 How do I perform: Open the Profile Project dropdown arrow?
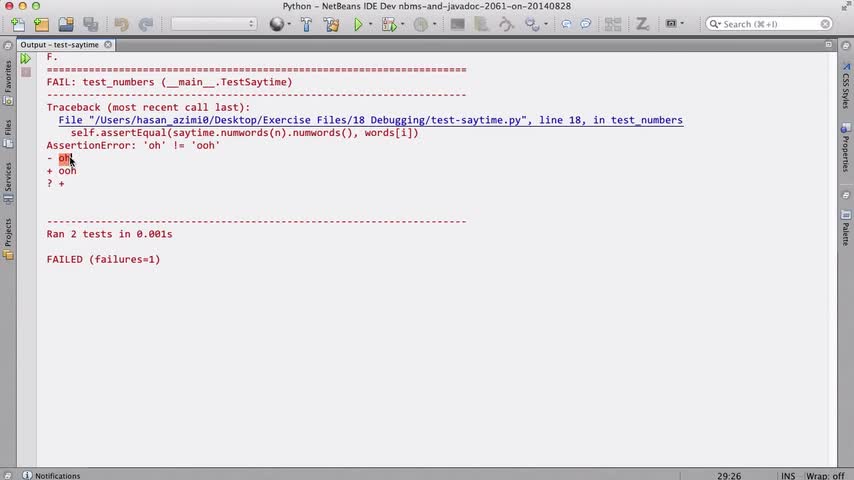point(434,24)
